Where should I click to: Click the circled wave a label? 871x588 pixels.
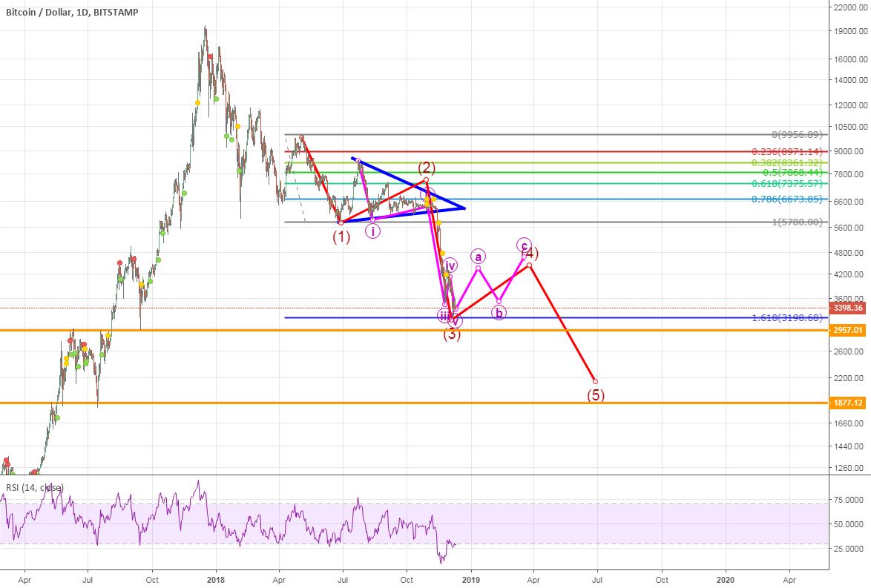click(479, 256)
